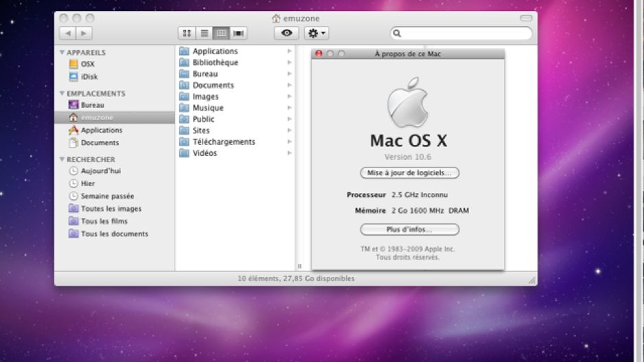Viewport: 644px width, 362px height.
Task: Select the Bibliothèque folder
Action: [235, 63]
